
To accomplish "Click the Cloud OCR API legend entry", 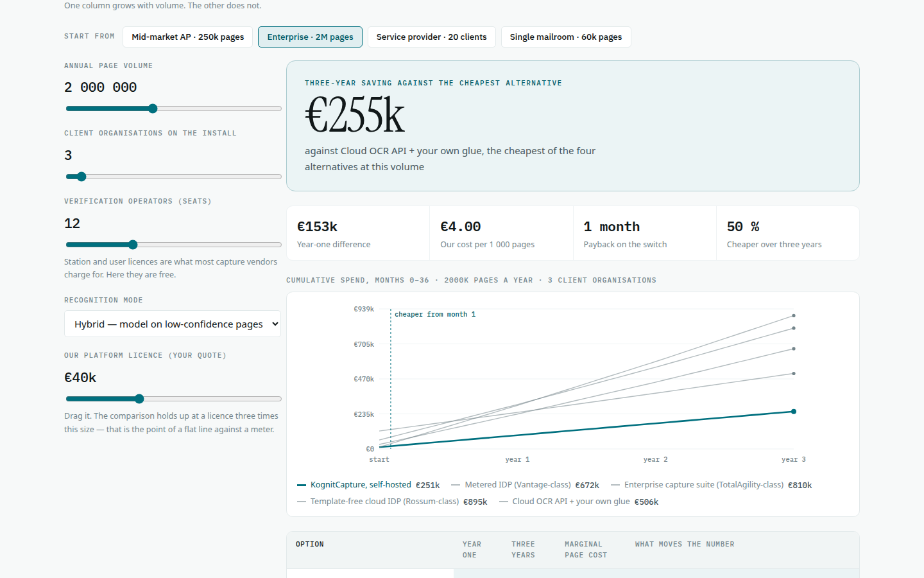I will 579,502.
